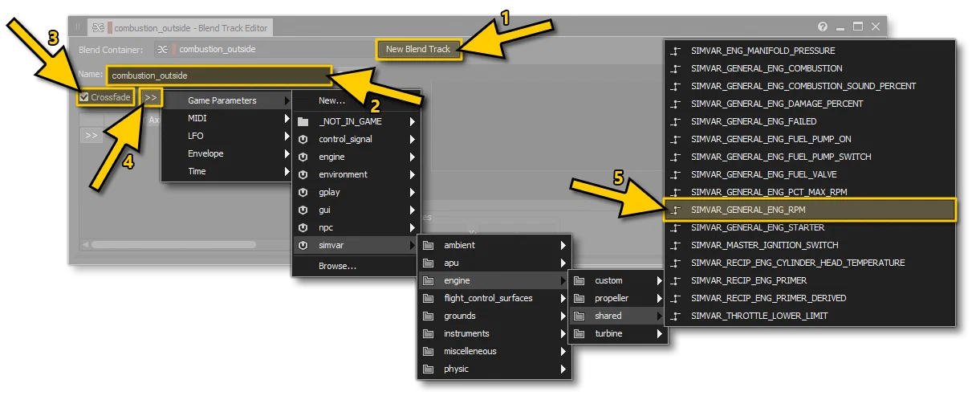Click the _NOT_IN_GAME folder icon
This screenshot has height=396, width=980.
pyautogui.click(x=303, y=121)
